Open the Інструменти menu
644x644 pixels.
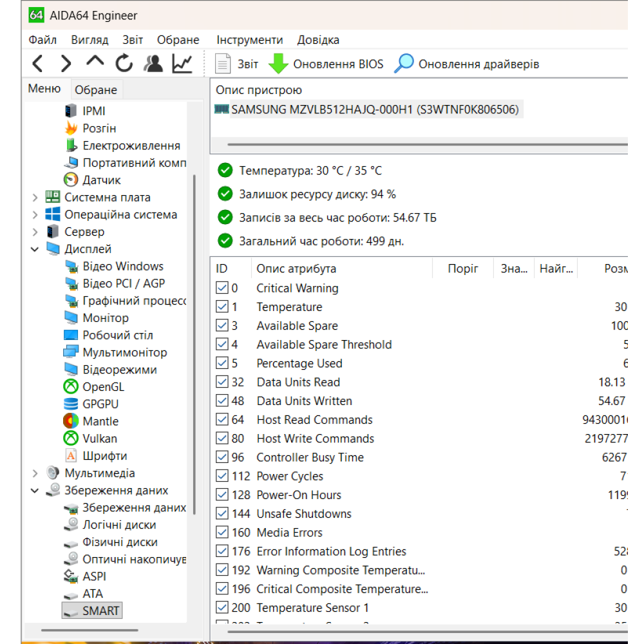click(249, 40)
